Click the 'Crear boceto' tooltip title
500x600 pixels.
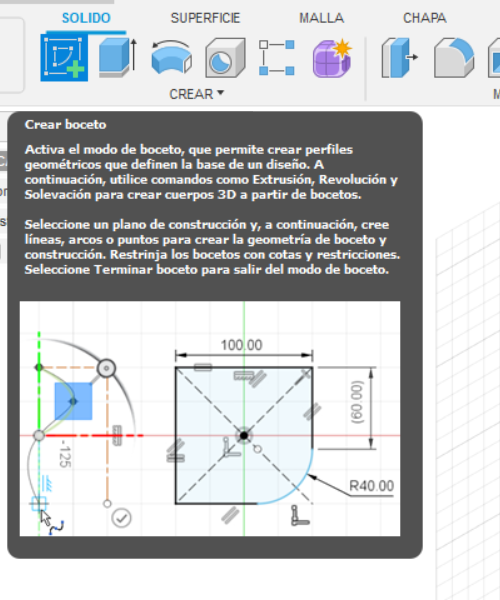tap(65, 124)
